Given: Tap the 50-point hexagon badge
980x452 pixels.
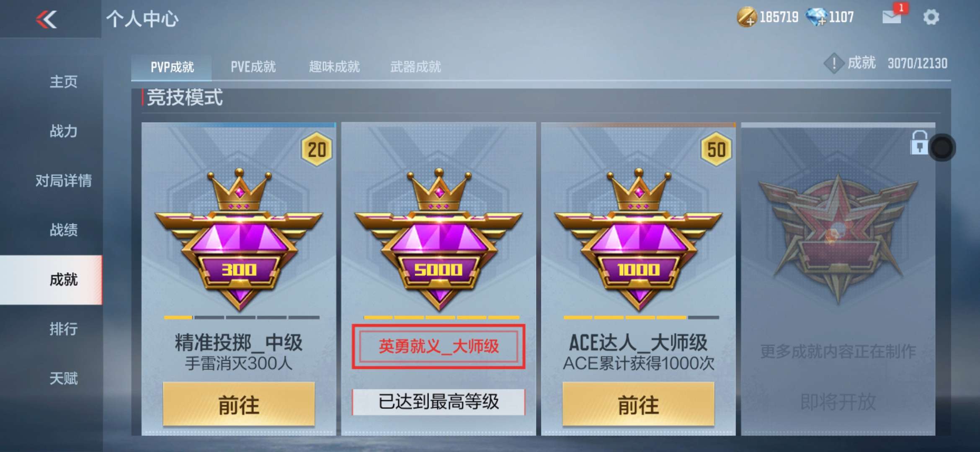Looking at the screenshot, I should coord(716,149).
